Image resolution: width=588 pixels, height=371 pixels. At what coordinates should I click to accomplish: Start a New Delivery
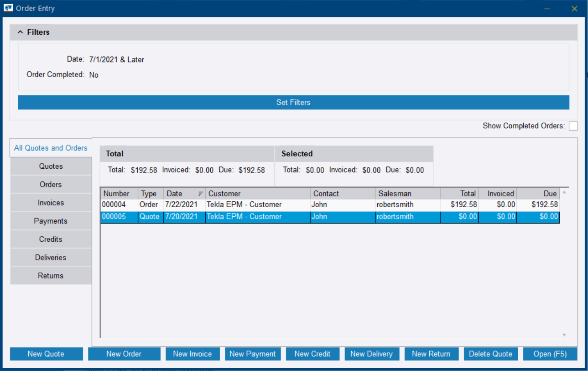tap(371, 354)
